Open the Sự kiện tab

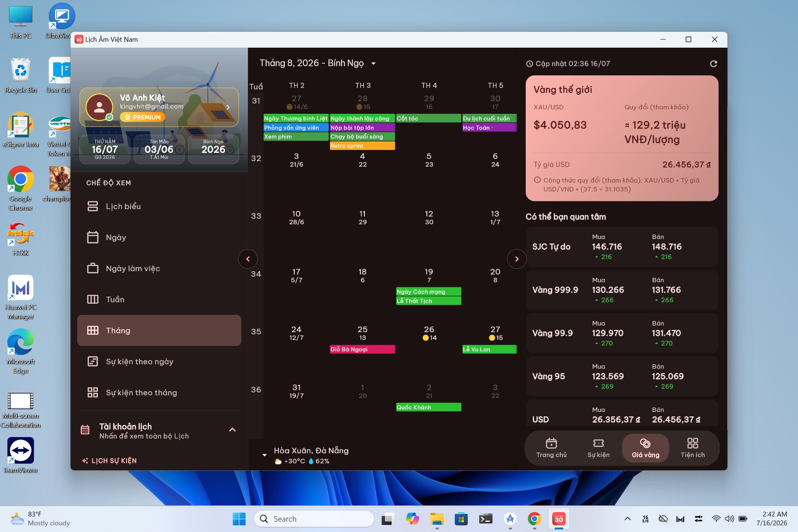pos(598,448)
